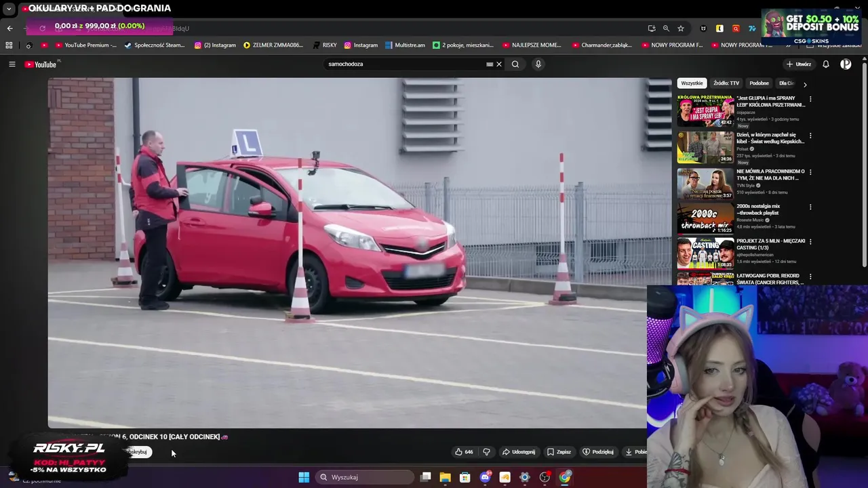Image resolution: width=868 pixels, height=488 pixels.
Task: Open options menu for 2000s nostalgia mix
Action: tap(810, 207)
